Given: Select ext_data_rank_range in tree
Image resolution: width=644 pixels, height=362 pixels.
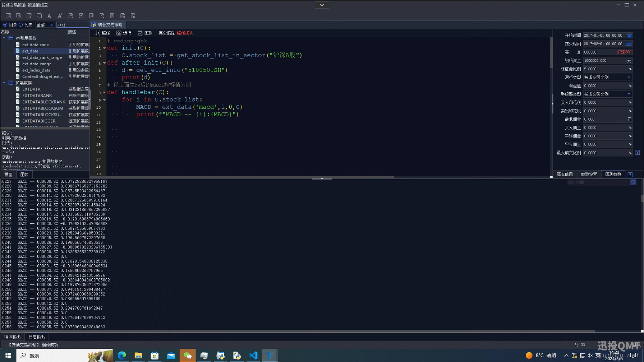Looking at the screenshot, I should (x=42, y=57).
